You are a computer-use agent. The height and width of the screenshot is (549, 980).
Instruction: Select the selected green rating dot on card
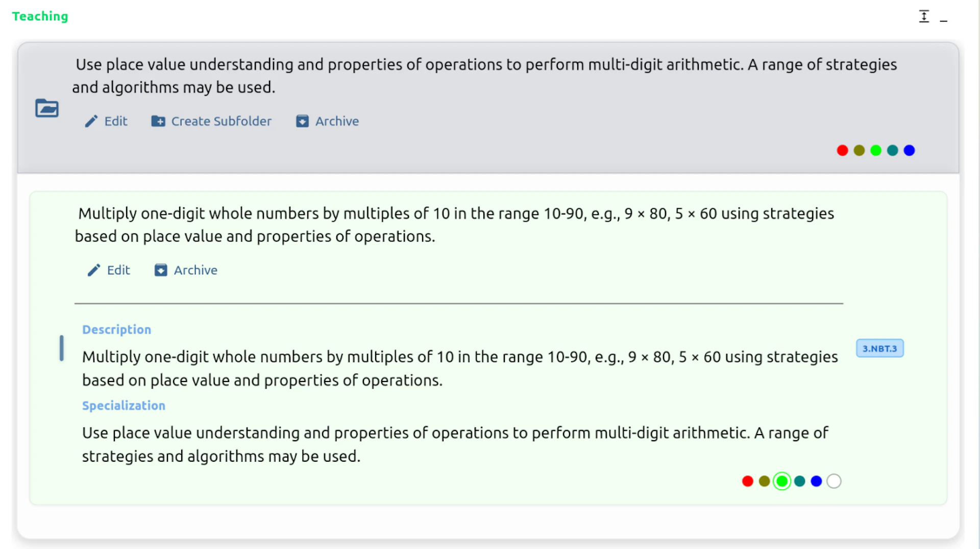[x=781, y=481]
